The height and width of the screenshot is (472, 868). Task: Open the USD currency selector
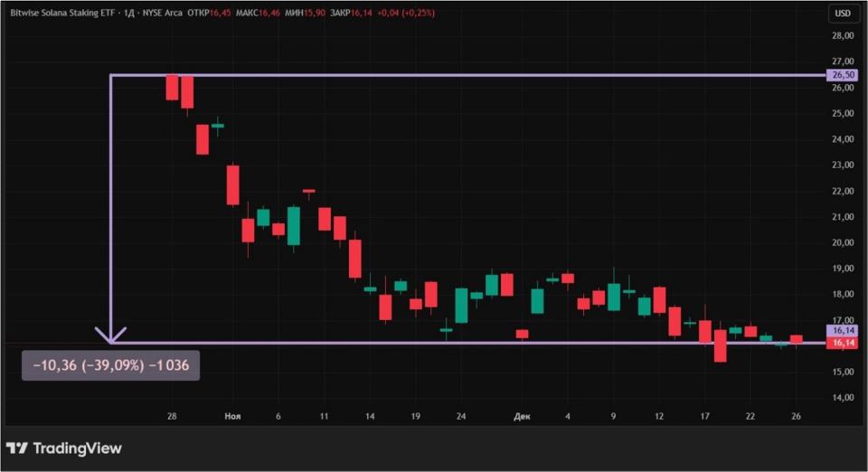pyautogui.click(x=842, y=14)
